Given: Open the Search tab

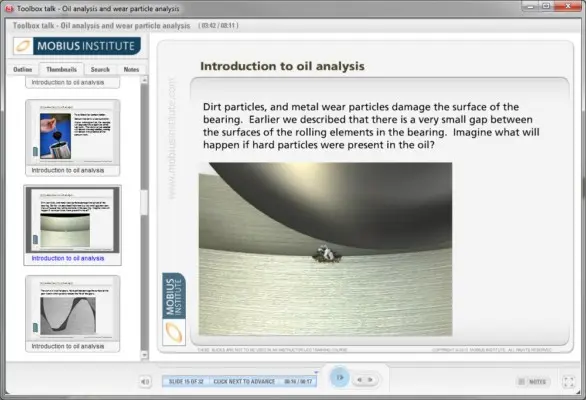Looking at the screenshot, I should (x=100, y=70).
